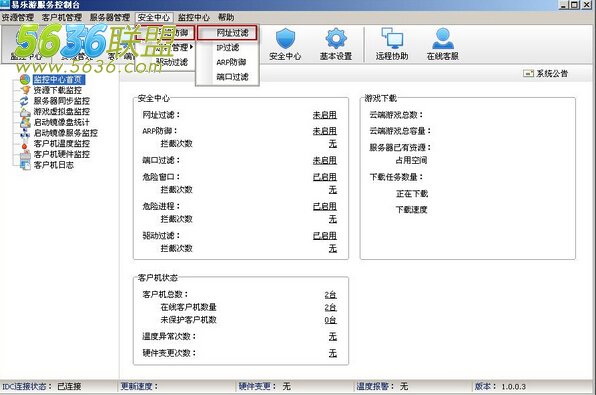Click the 硬件变更 status bar entry
The width and height of the screenshot is (596, 395).
point(265,387)
